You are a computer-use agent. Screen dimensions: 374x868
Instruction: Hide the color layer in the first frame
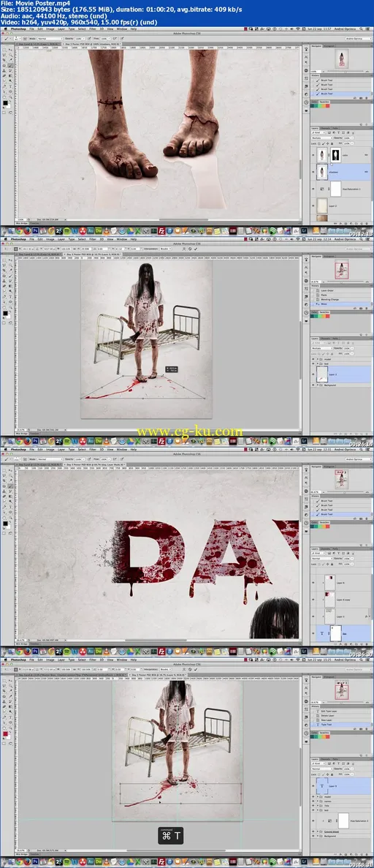[x=312, y=154]
